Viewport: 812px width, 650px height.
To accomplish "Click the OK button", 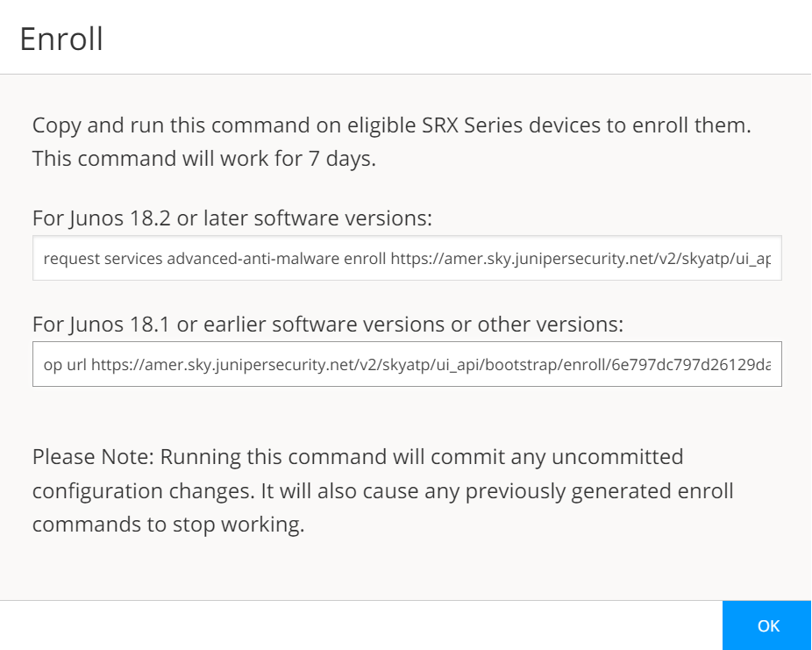I will [767, 625].
